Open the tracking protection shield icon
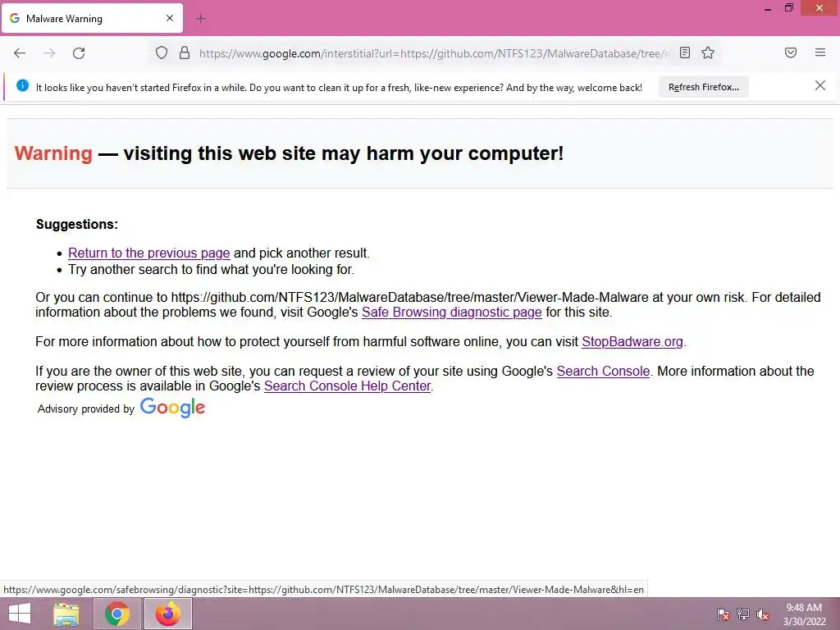Viewport: 840px width, 630px height. point(162,52)
